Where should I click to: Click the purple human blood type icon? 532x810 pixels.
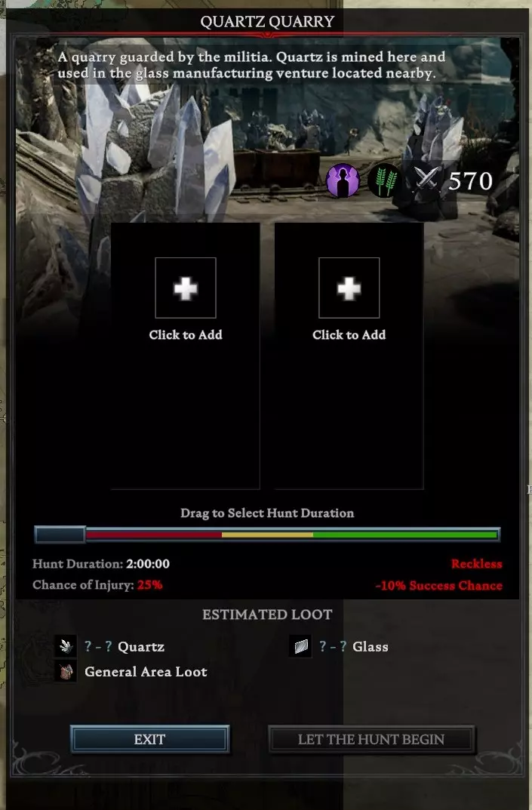(x=343, y=180)
